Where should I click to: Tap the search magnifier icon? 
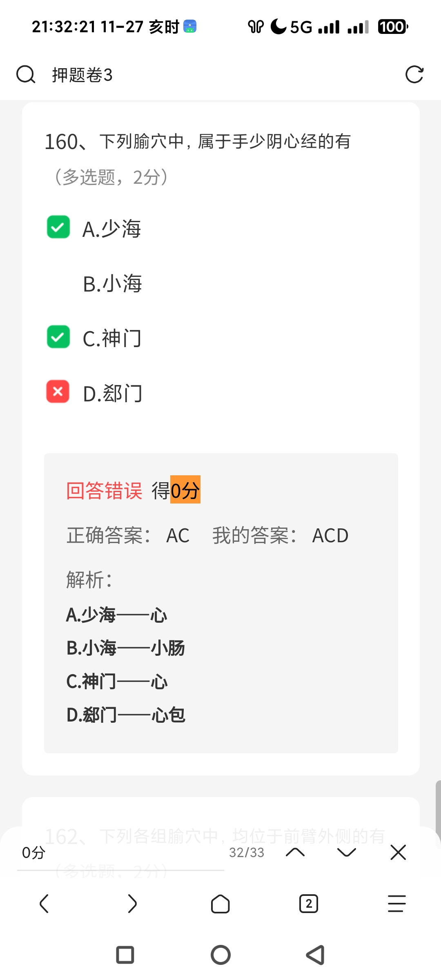(x=26, y=75)
